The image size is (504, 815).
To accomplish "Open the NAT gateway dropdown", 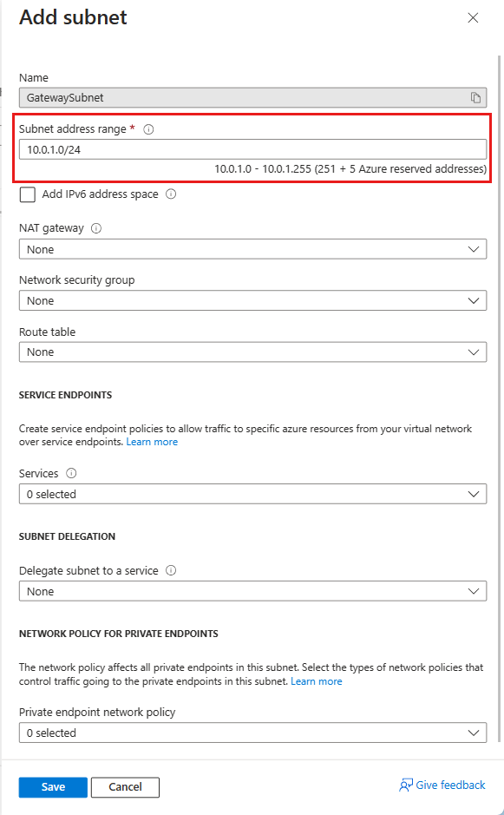I will 252,249.
